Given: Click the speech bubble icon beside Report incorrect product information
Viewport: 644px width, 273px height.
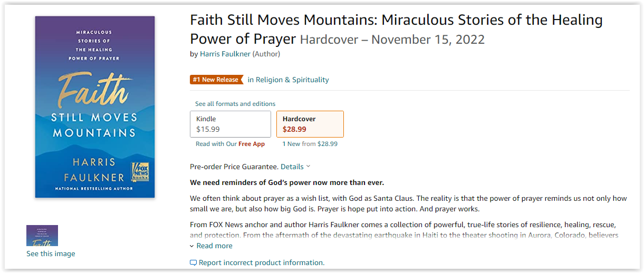Looking at the screenshot, I should pos(193,262).
